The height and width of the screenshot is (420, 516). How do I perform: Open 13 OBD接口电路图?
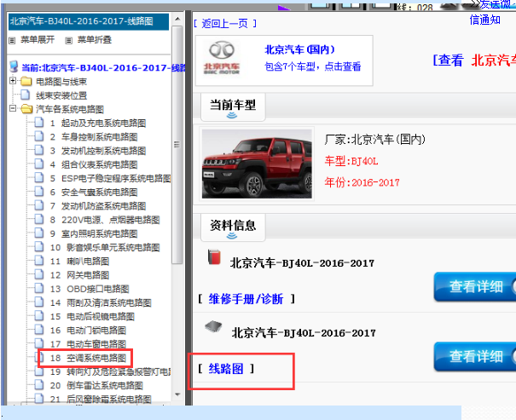(90, 289)
